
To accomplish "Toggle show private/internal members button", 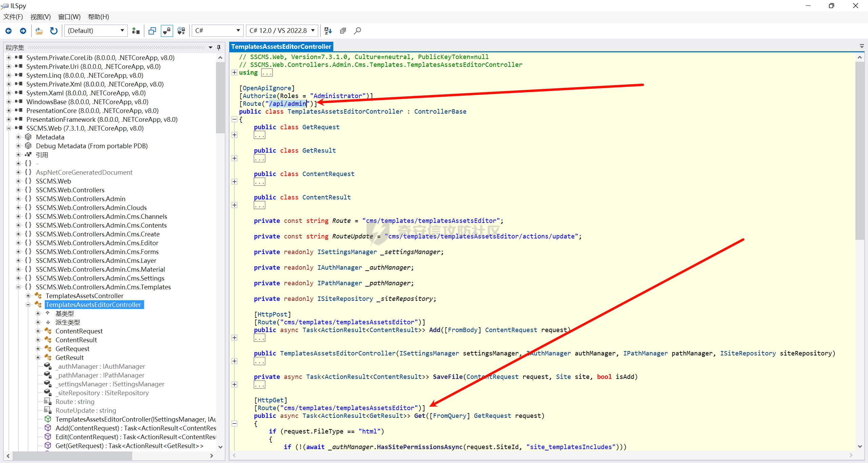I will (167, 31).
